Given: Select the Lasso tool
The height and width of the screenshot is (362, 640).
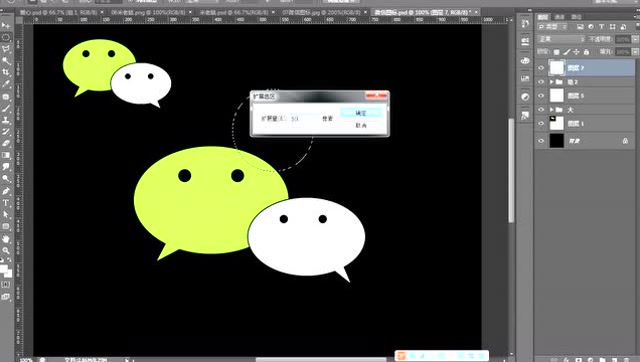Looking at the screenshot, I should click(x=6, y=49).
